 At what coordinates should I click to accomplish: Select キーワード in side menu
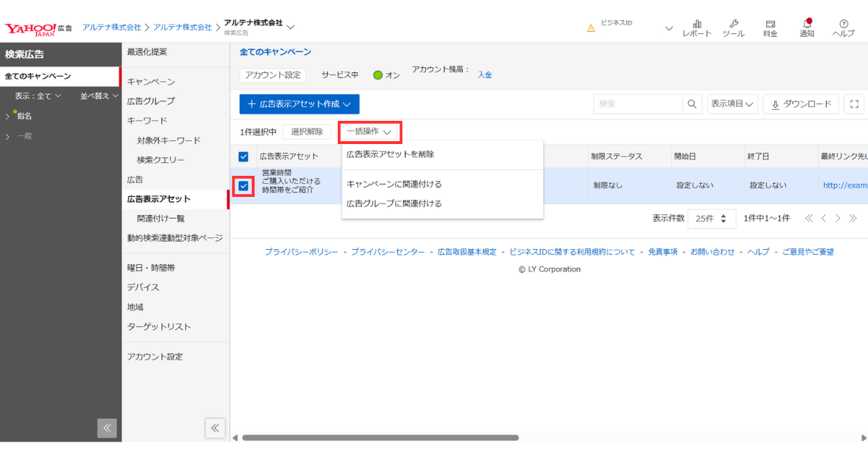click(147, 121)
